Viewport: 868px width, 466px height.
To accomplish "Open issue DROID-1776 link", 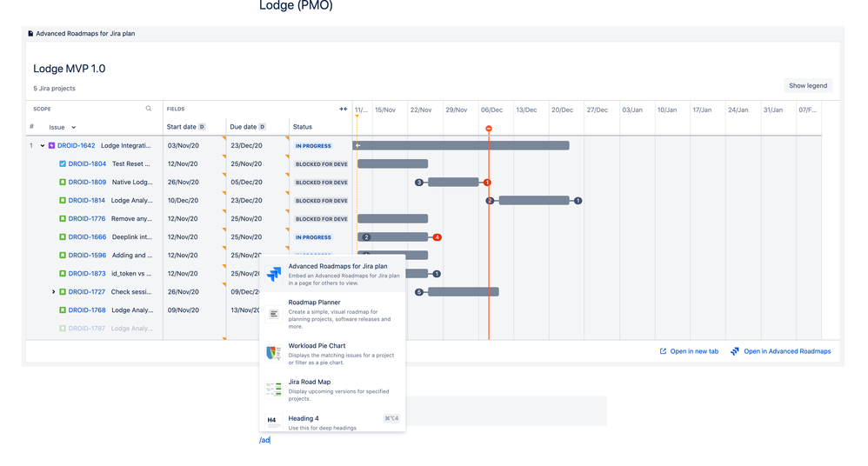I will pyautogui.click(x=86, y=218).
